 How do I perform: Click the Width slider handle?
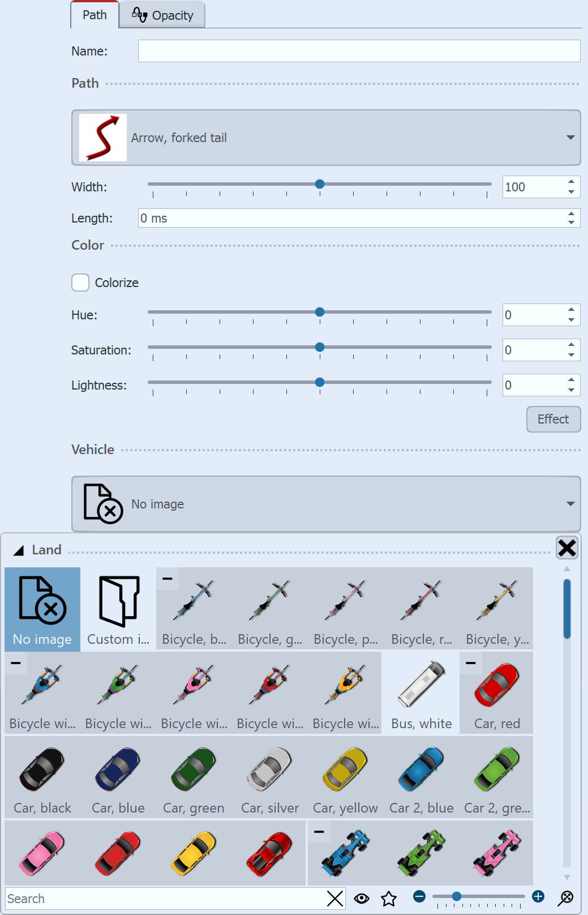(x=320, y=184)
